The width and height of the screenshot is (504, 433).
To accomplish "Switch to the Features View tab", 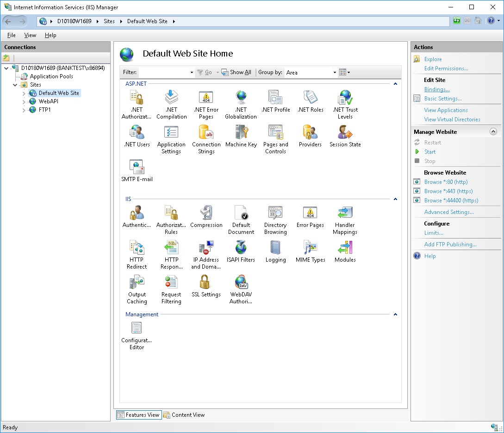I will point(139,415).
